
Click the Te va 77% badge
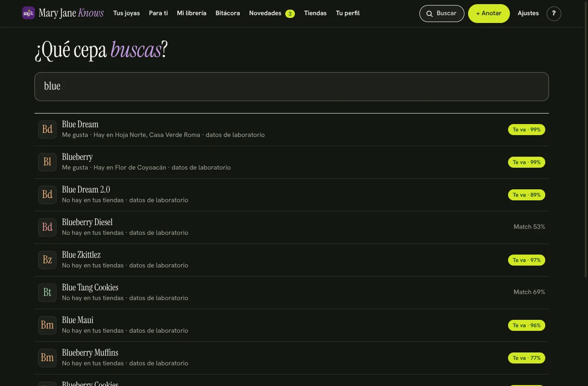tap(526, 358)
